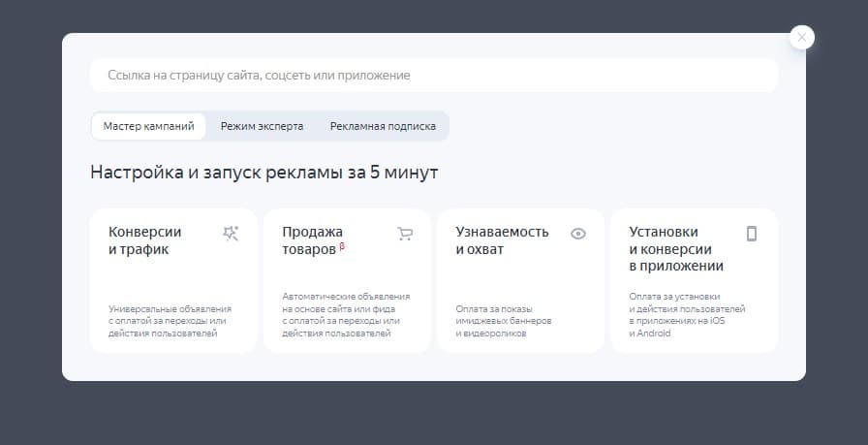Switch to Режим эксперта tab

(x=262, y=126)
